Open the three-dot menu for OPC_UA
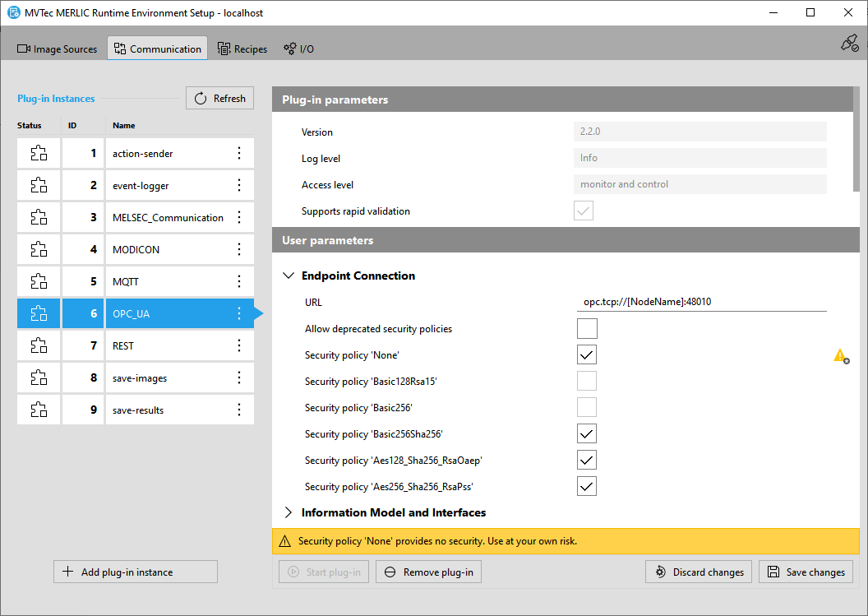 point(239,313)
